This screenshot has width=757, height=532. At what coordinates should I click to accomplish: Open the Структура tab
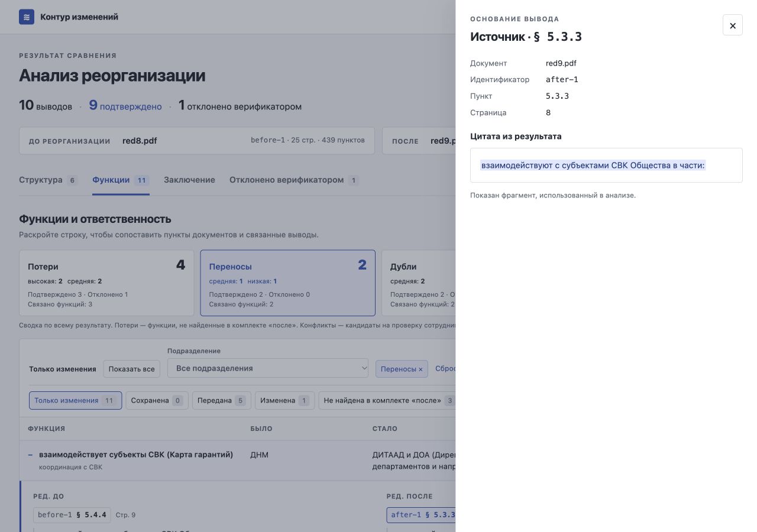pyautogui.click(x=48, y=180)
